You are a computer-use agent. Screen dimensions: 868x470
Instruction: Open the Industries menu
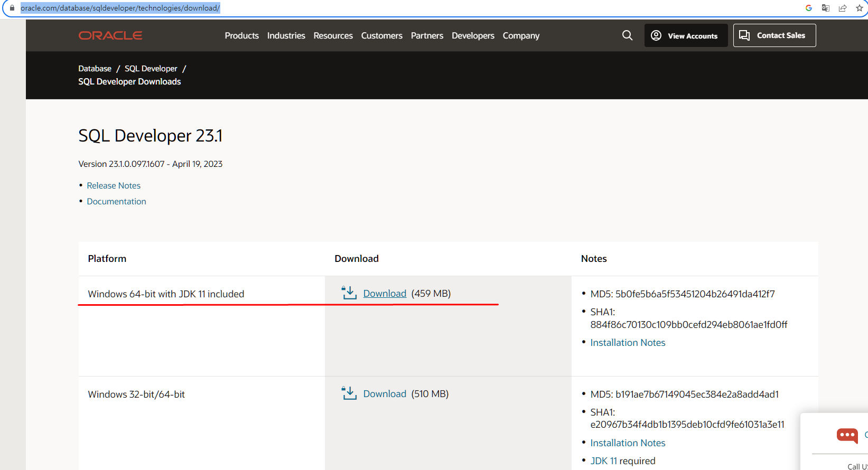tap(286, 35)
